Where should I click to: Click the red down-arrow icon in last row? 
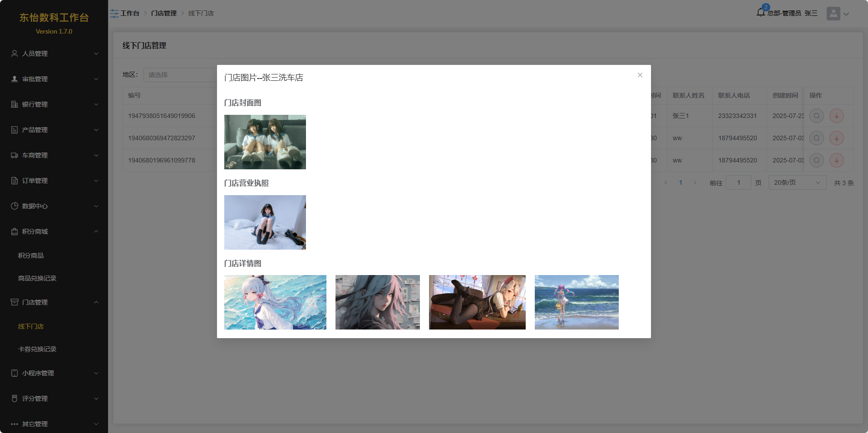pyautogui.click(x=836, y=160)
